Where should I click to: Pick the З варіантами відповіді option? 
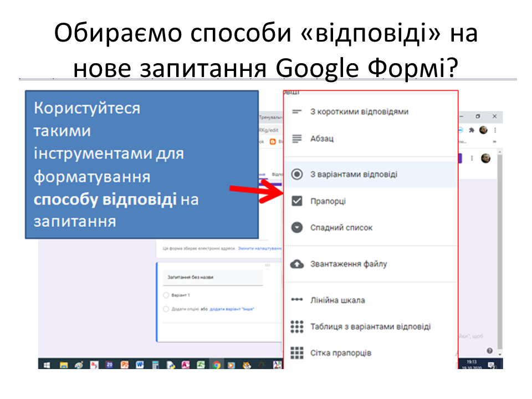pos(371,175)
